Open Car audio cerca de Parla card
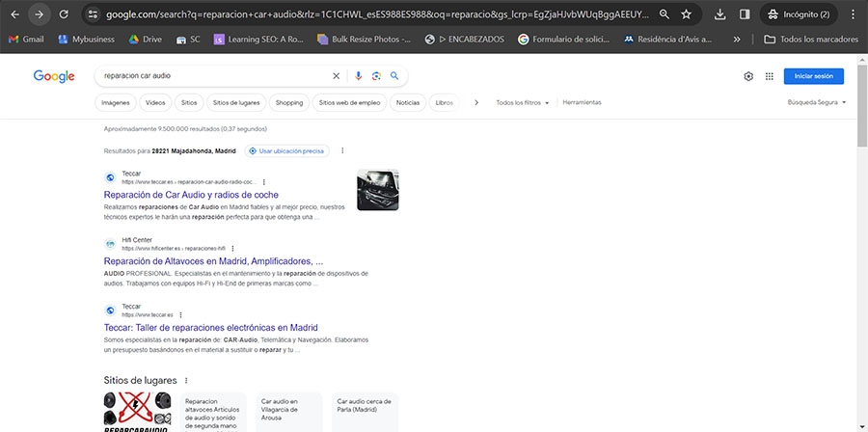This screenshot has height=432, width=868. 365,412
